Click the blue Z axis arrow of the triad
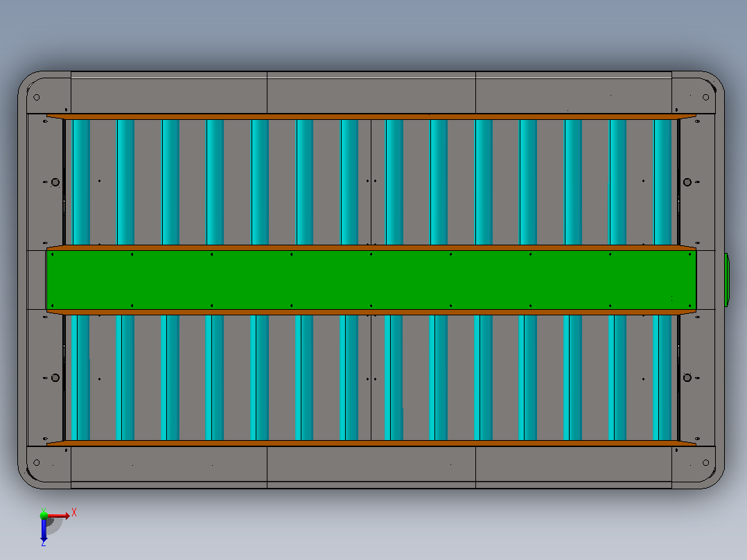747x560 pixels. coord(44,530)
